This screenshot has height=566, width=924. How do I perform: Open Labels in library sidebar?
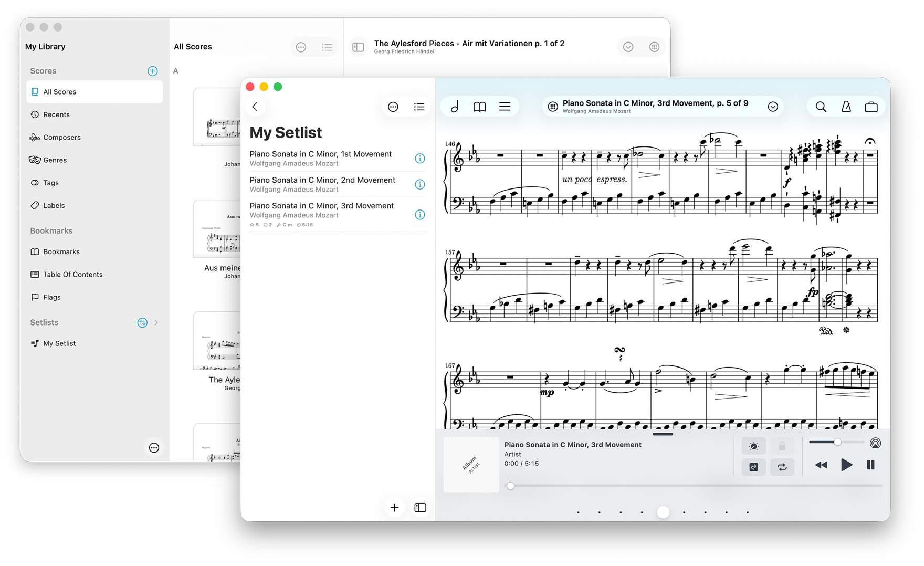coord(94,205)
